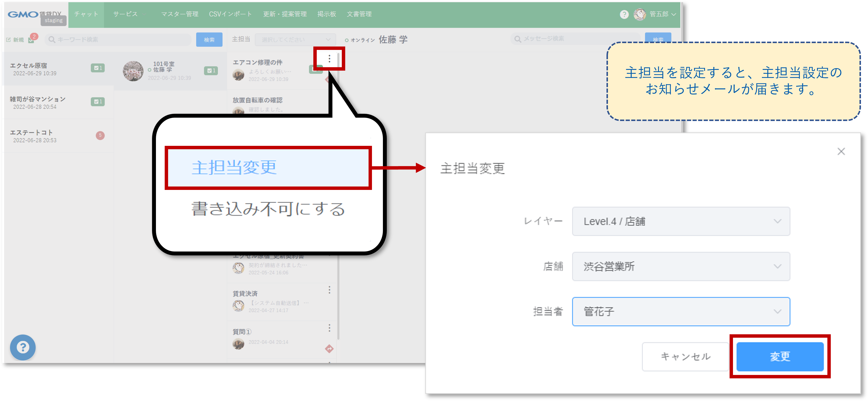Viewport: 868px width, 401px height.
Task: Click the 管五郎 user avatar icon
Action: coord(639,15)
